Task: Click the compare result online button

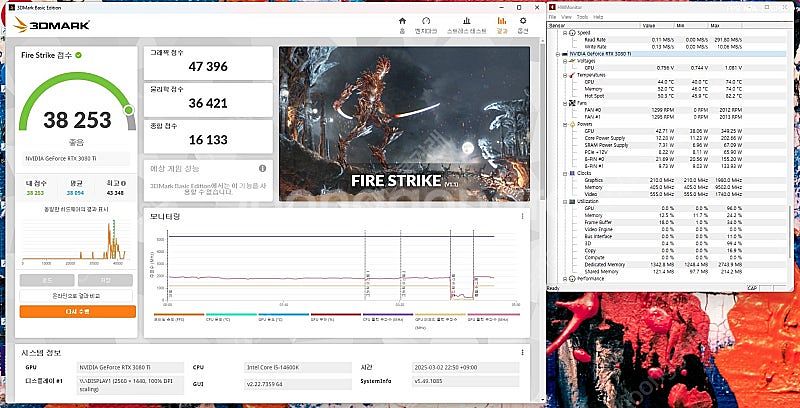Action: [x=76, y=296]
